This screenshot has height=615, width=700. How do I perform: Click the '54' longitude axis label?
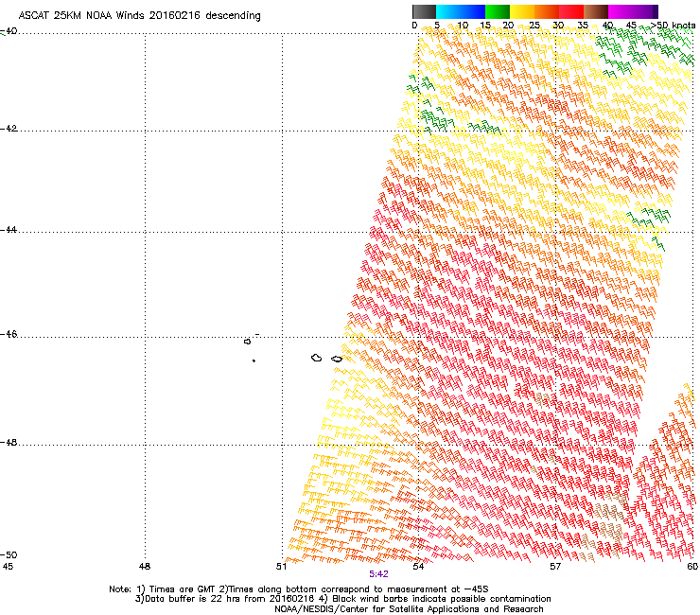418,567
